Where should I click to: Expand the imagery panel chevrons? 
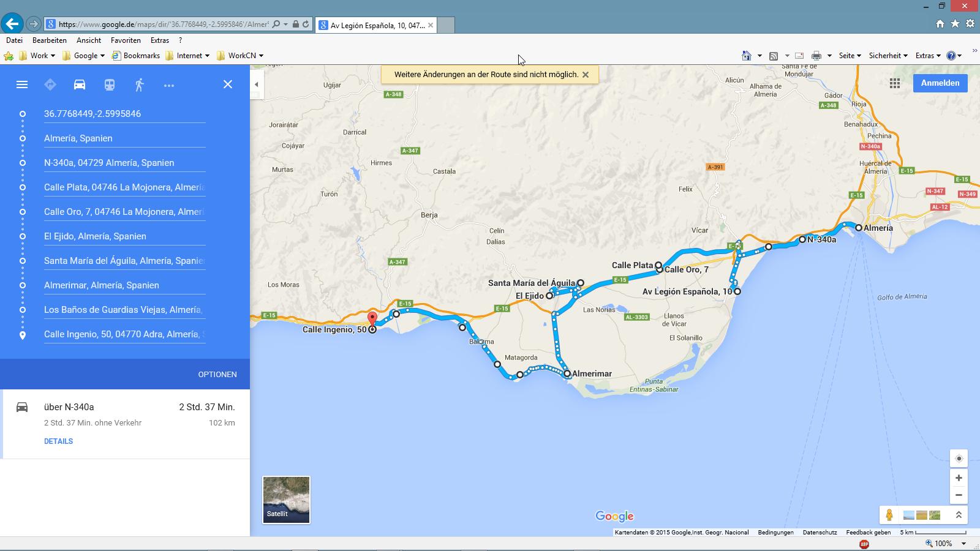pos(959,515)
